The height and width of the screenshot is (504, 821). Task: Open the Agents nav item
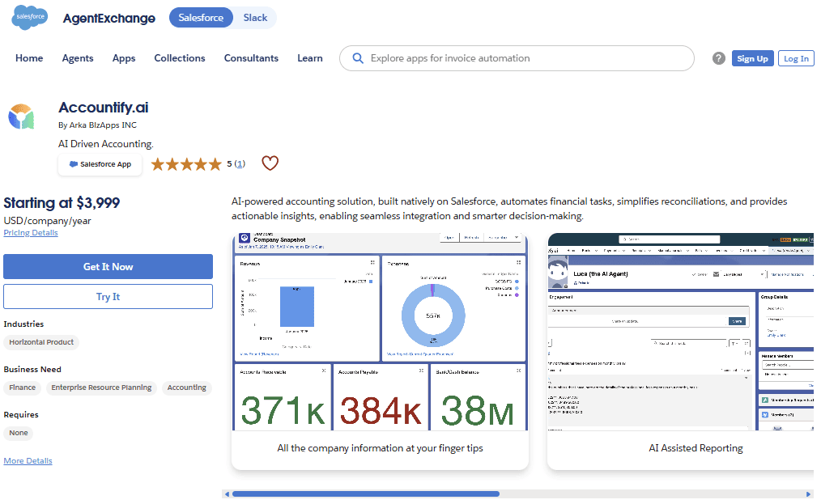coord(78,58)
